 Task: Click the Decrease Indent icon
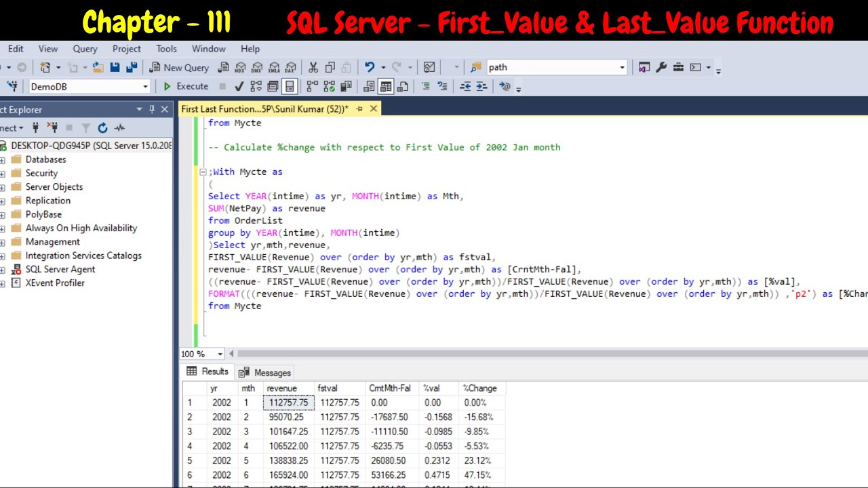tap(465, 86)
